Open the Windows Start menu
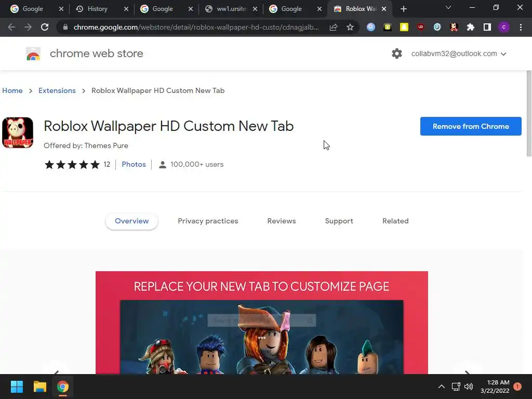Viewport: 532px width, 399px height. coord(17,387)
